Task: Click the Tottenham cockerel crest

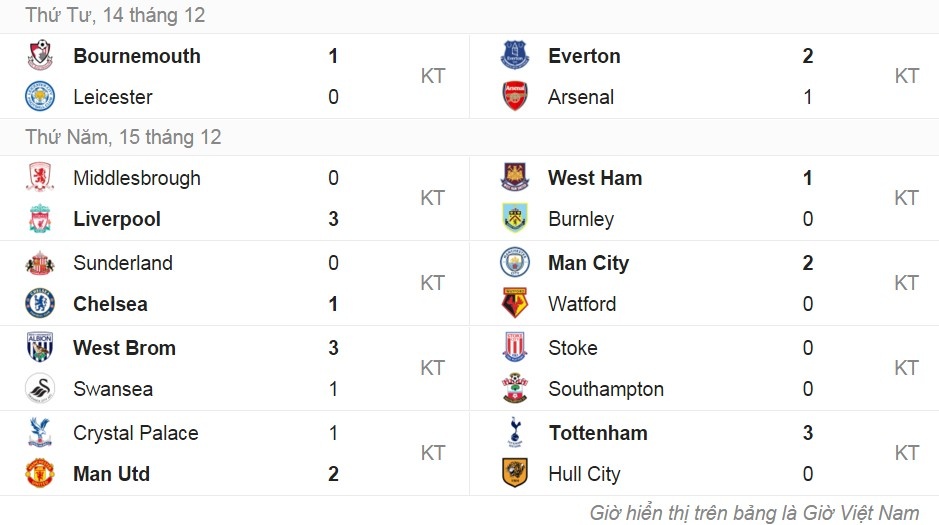Action: point(514,433)
